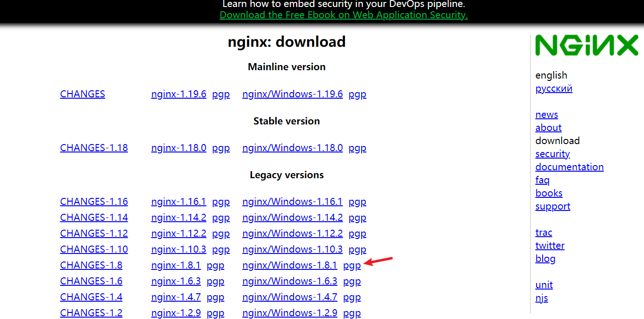Open the trac link
The height and width of the screenshot is (319, 644).
[544, 232]
